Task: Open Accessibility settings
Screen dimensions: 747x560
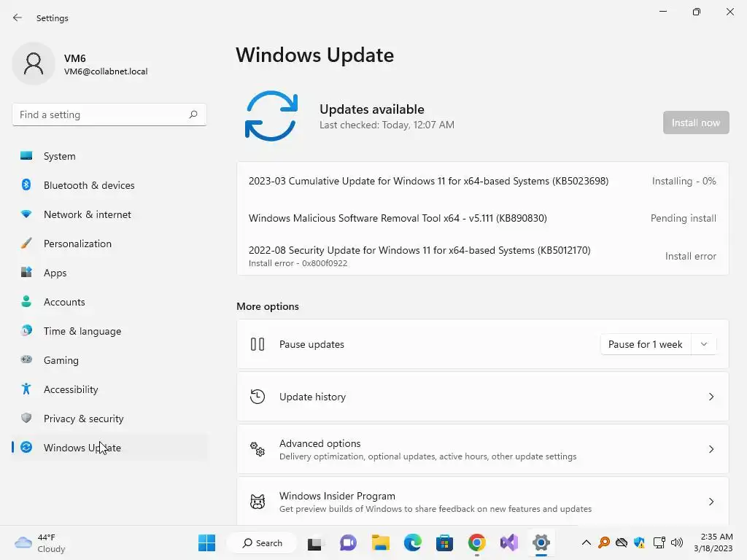Action: (x=109, y=389)
